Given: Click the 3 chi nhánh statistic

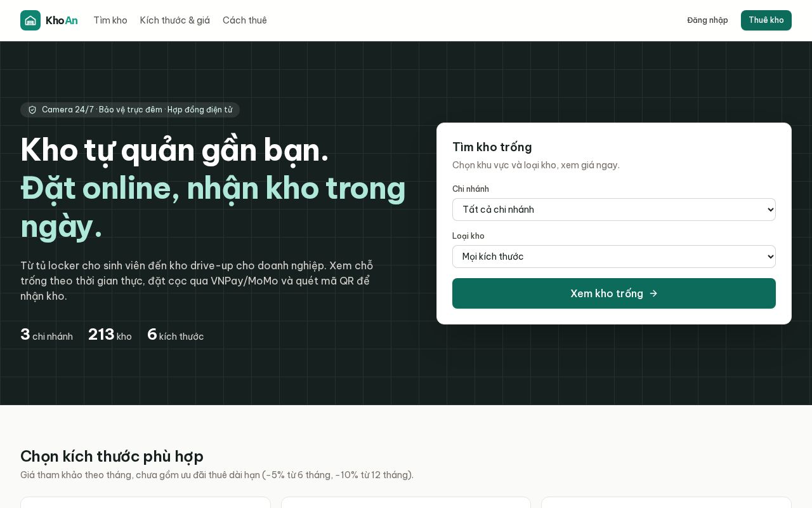Looking at the screenshot, I should pyautogui.click(x=46, y=335).
